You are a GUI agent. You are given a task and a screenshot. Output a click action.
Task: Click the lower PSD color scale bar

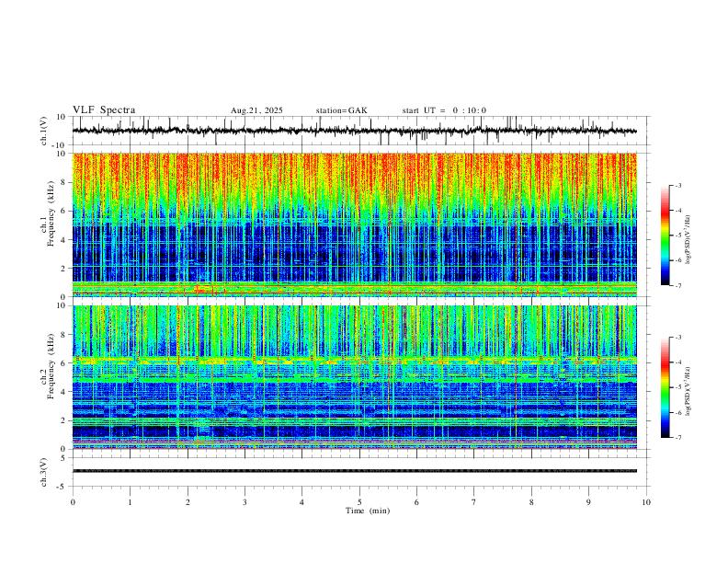click(665, 387)
